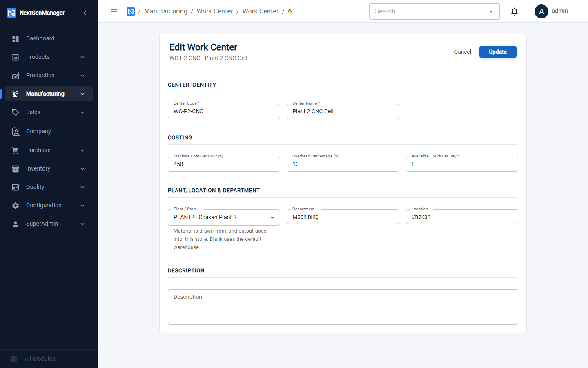Click the Update button

498,52
